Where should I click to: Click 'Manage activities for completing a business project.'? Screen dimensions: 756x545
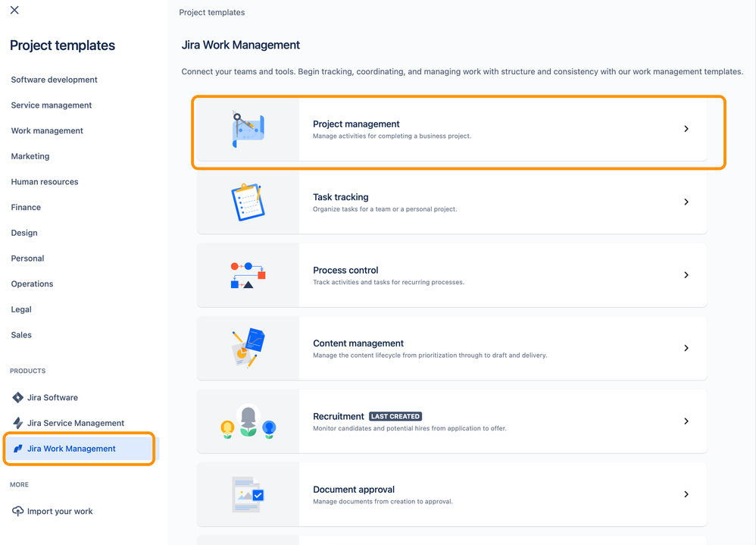392,136
